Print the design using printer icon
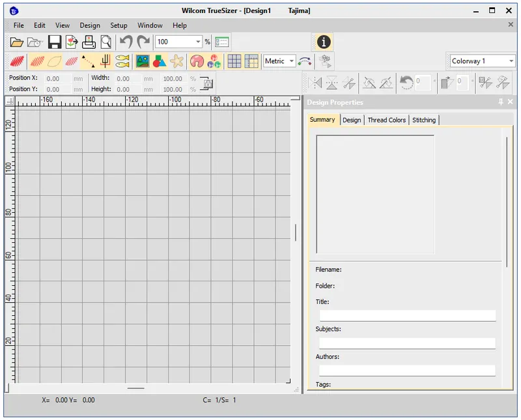Image resolution: width=521 pixels, height=420 pixels. [x=89, y=42]
